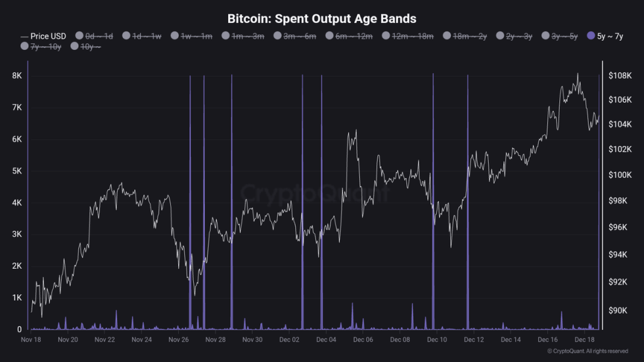Activate the 18m ~ 2y legend circle
Viewport: 644px width, 362px height.
[447, 36]
